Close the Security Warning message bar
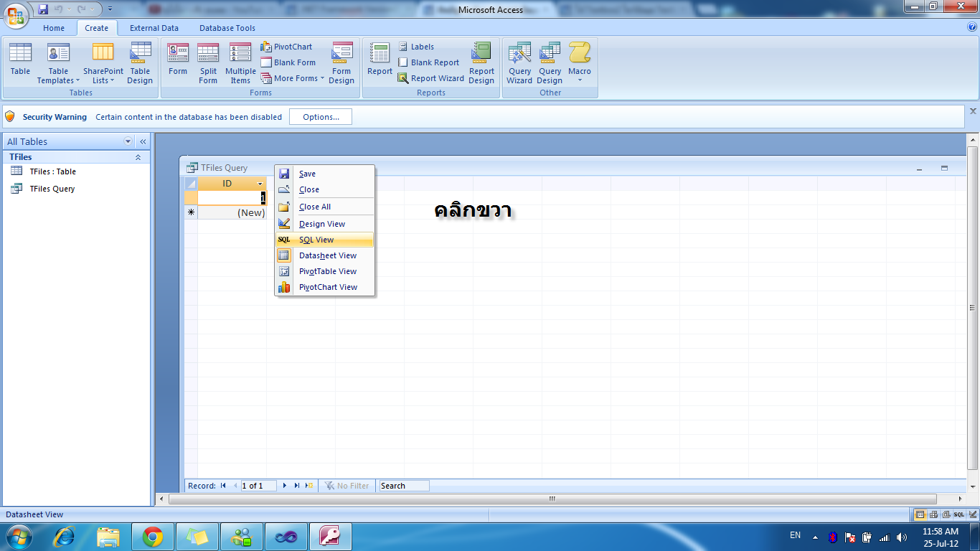Image resolution: width=980 pixels, height=551 pixels. (x=973, y=111)
